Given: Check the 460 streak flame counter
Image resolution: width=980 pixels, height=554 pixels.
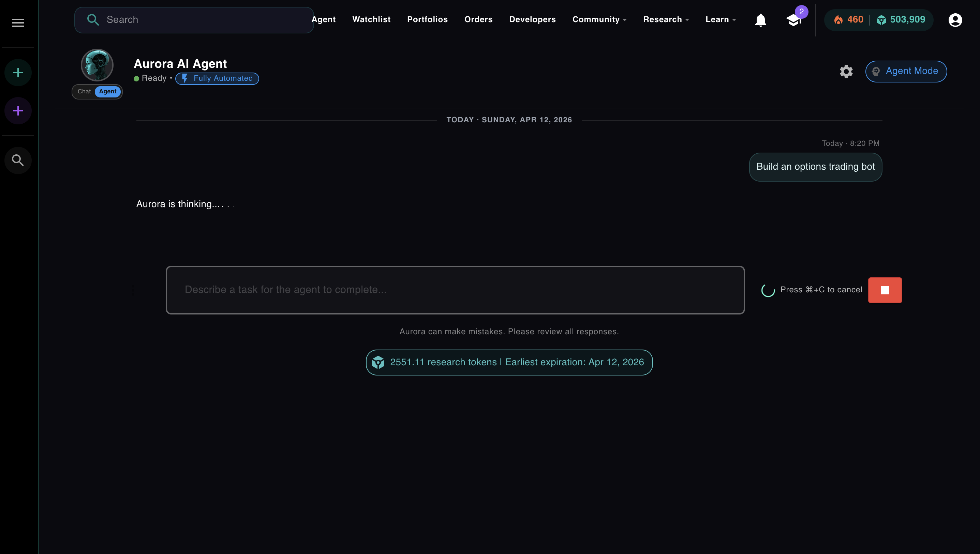Looking at the screenshot, I should [x=848, y=19].
